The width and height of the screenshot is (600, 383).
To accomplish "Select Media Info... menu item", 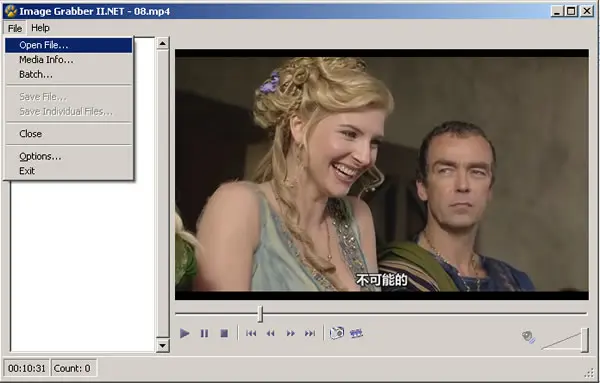I will (69, 60).
